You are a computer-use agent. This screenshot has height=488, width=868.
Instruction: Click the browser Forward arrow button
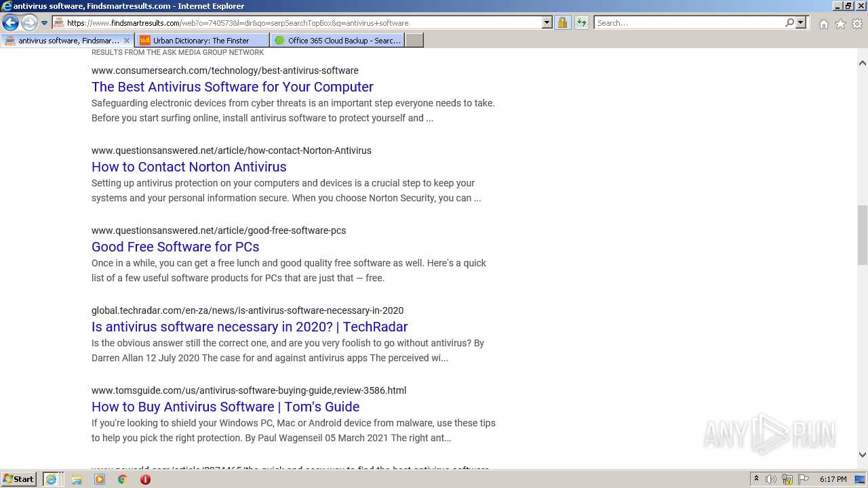pos(29,22)
